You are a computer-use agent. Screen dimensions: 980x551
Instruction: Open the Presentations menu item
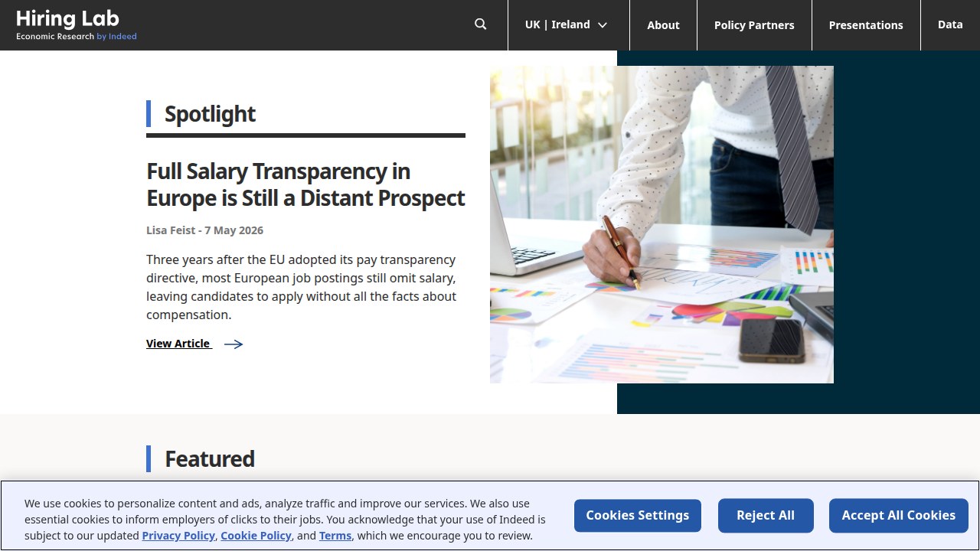tap(866, 25)
